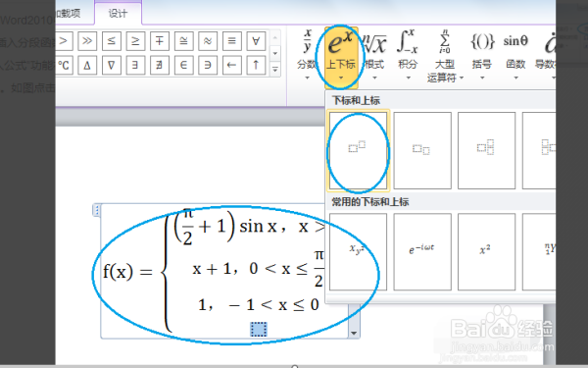Insert the there-does-not-exist ∄ symbol
The height and width of the screenshot is (368, 588).
click(x=160, y=65)
